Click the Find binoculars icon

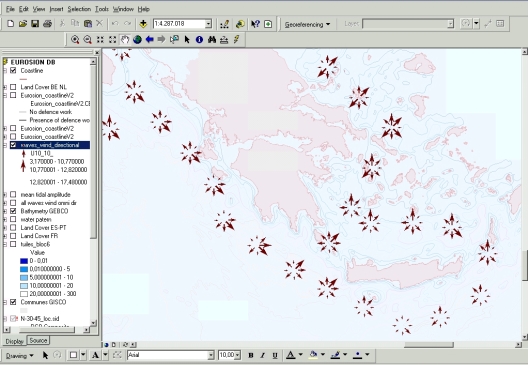click(x=212, y=40)
